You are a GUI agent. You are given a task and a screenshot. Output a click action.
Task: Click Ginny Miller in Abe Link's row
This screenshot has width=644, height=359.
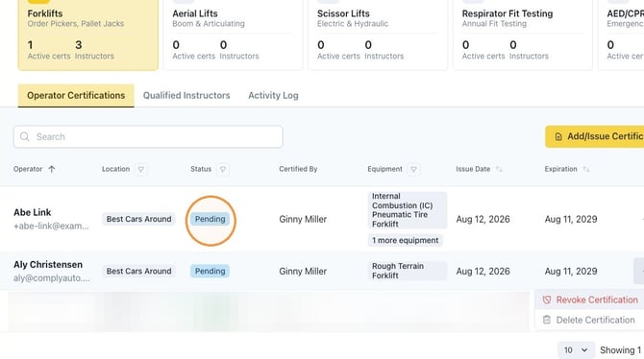303,220
